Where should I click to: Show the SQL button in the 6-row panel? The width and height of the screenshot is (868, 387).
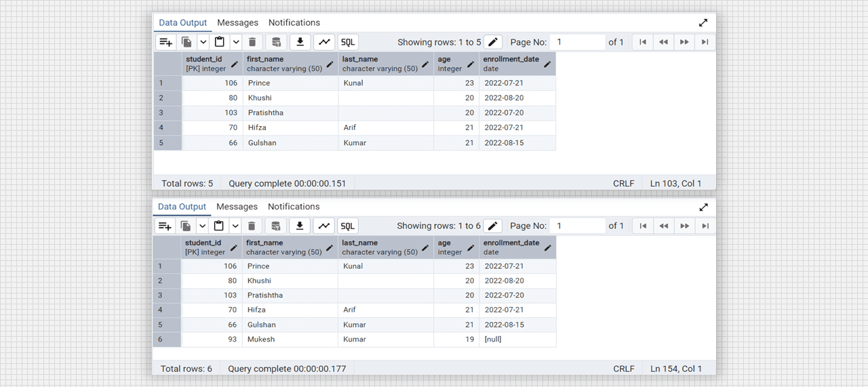point(348,226)
